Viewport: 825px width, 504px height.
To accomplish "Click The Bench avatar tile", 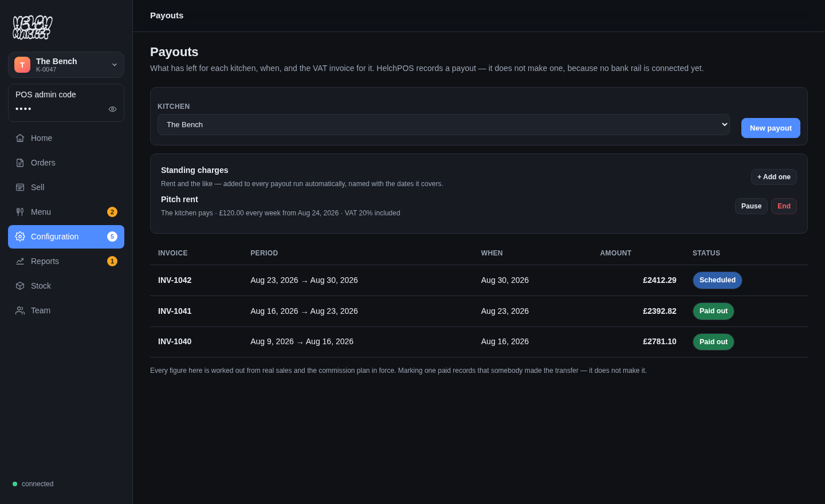I will 22,65.
